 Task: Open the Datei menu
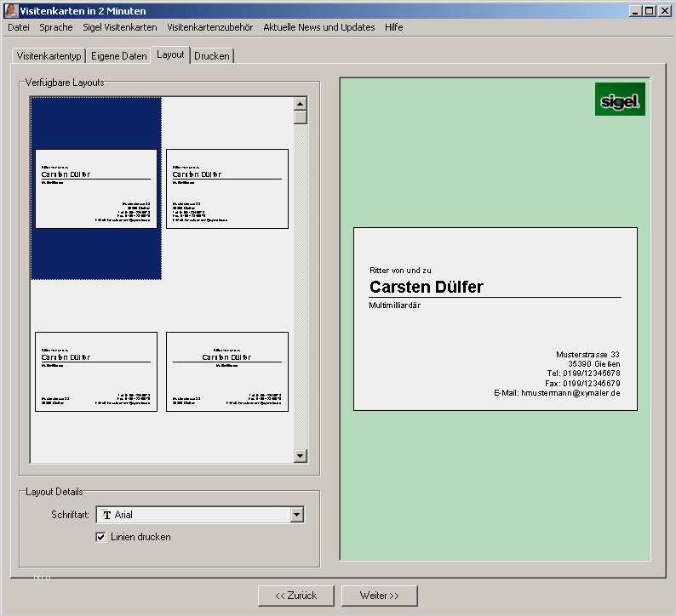tap(19, 27)
